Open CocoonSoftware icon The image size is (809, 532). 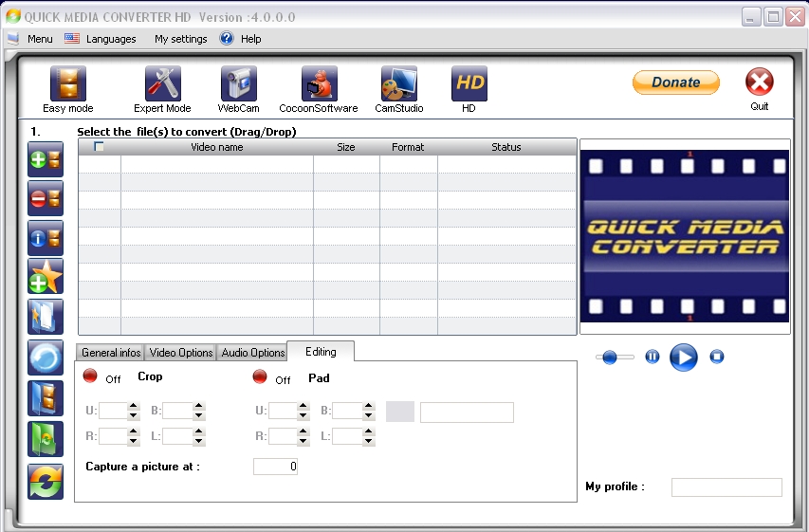click(319, 83)
